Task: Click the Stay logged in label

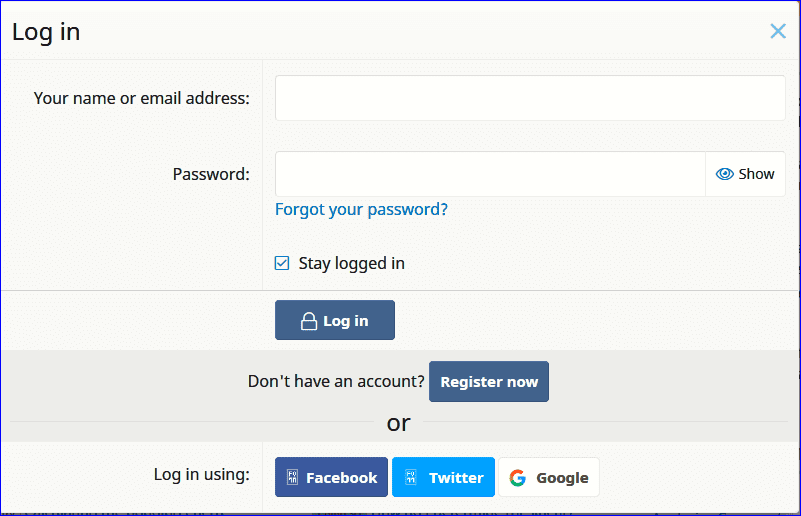Action: click(351, 264)
